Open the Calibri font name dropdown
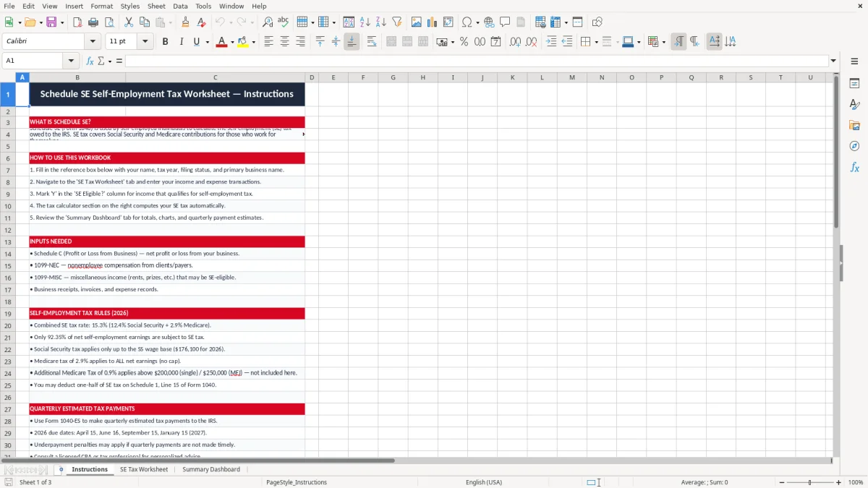868x488 pixels. click(93, 42)
